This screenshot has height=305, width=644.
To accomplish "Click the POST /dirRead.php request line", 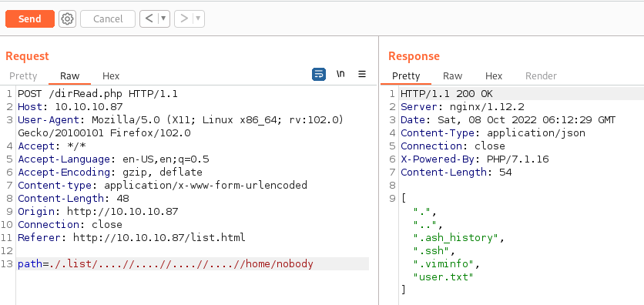I will (98, 94).
